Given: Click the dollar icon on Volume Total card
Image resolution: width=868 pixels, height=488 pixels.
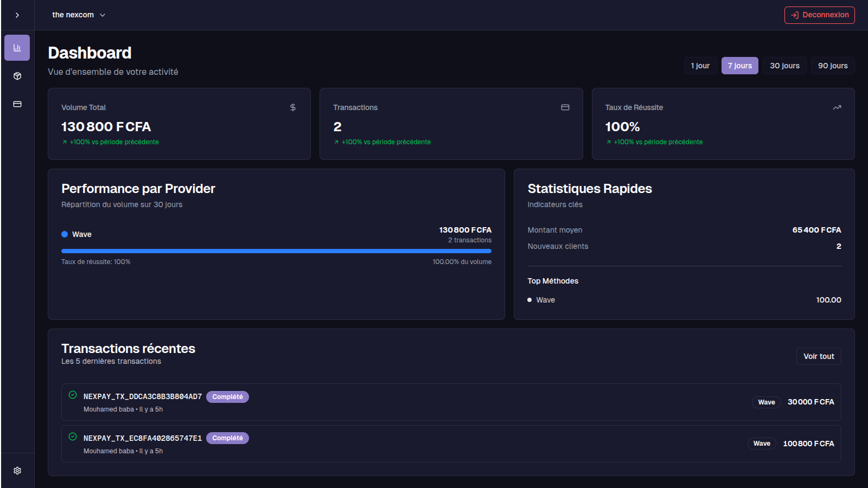Looking at the screenshot, I should (x=292, y=107).
